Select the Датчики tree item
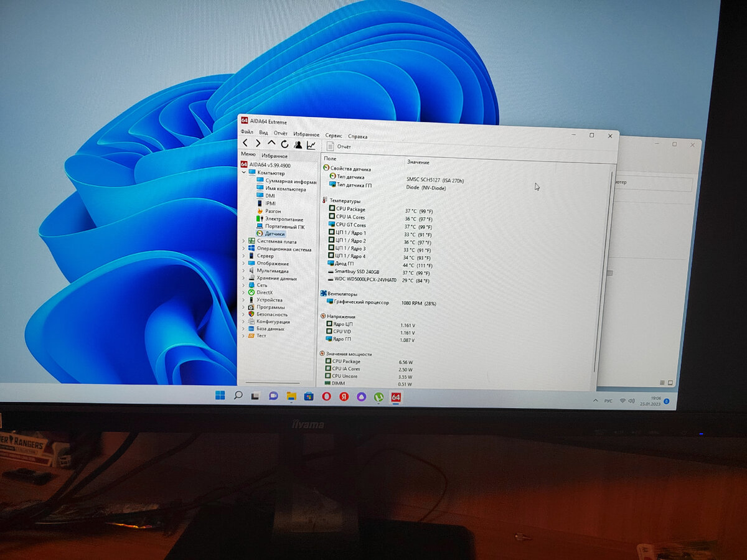The height and width of the screenshot is (560, 747). (270, 233)
